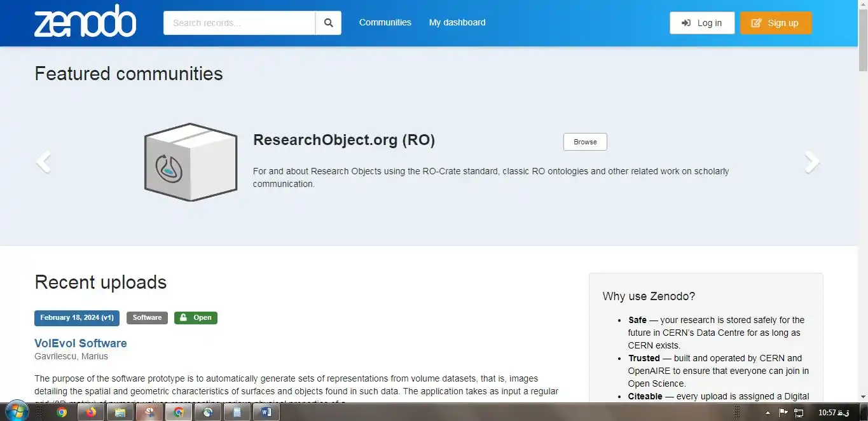Click the Why use Zenodo? heading
Viewport: 868px width, 421px height.
(649, 296)
